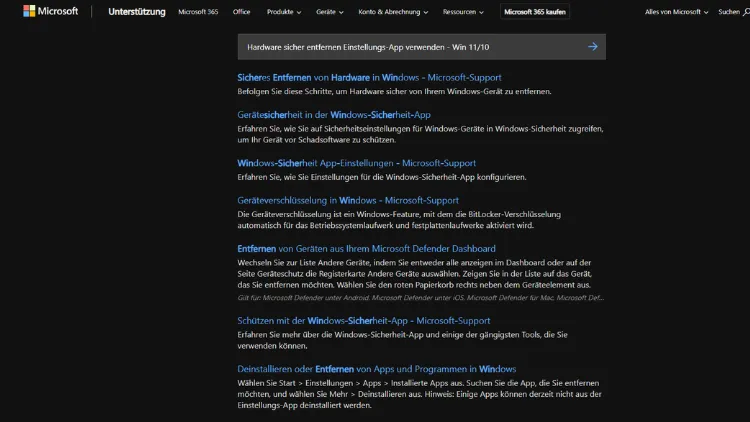Click text 'Befolgen Sie diese Schritte'
750x422 pixels.
[286, 91]
